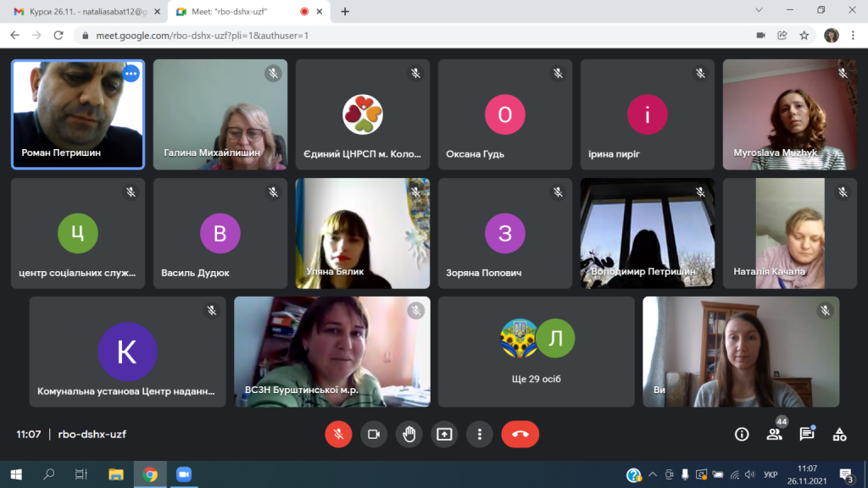Screen dimensions: 868x488
Task: Show the participants list with 44 badge
Action: click(x=775, y=435)
